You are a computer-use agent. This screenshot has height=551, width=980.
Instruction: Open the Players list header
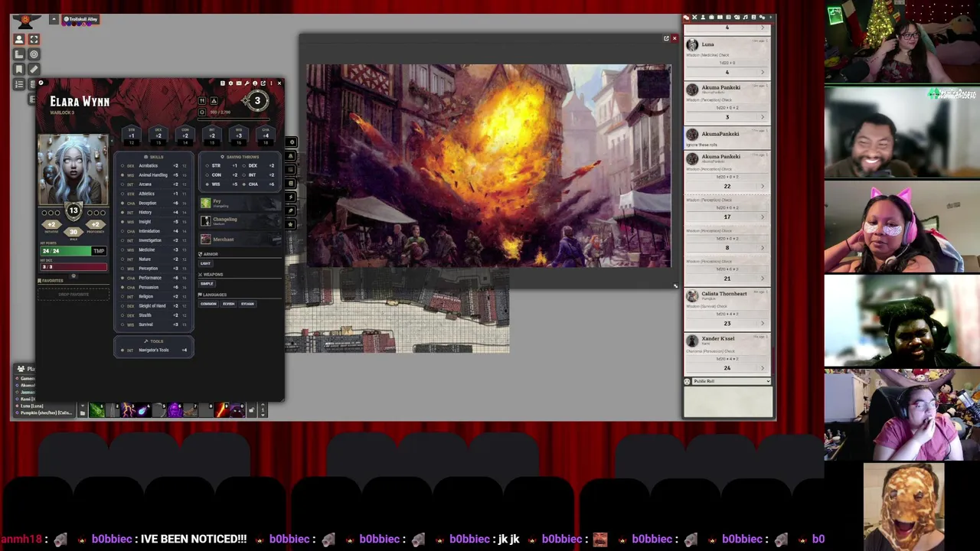[27, 369]
